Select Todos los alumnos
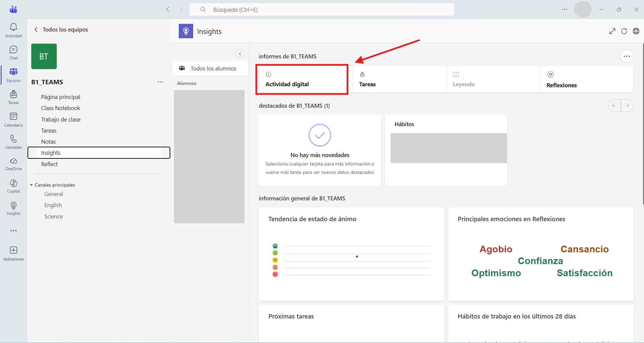 click(210, 68)
